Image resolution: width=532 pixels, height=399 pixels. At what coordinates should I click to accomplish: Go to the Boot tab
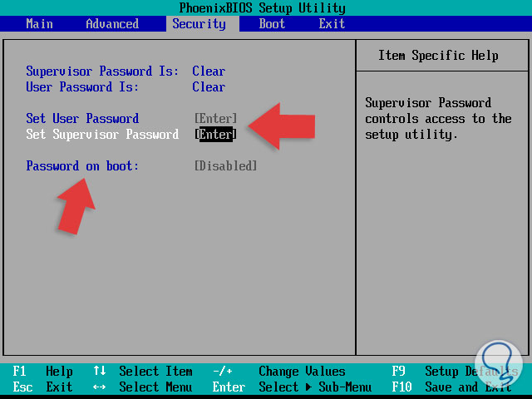(272, 24)
